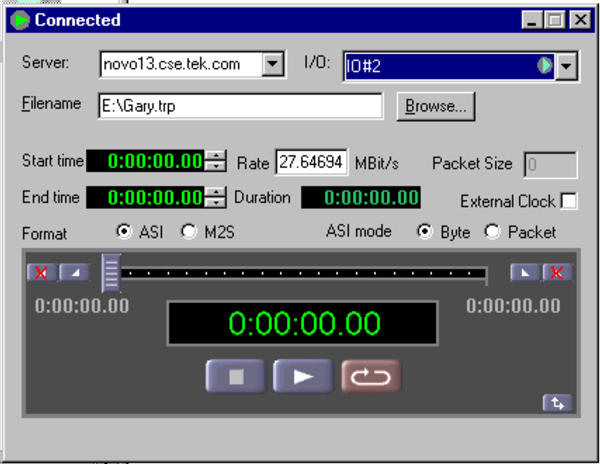Start playback with the Play button
The width and height of the screenshot is (600, 464).
[303, 376]
